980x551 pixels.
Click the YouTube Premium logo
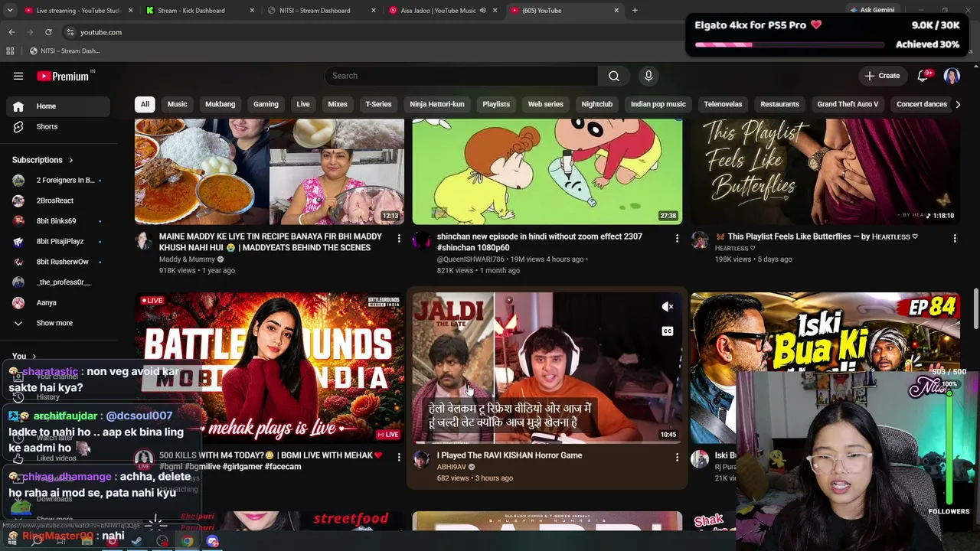[x=64, y=76]
